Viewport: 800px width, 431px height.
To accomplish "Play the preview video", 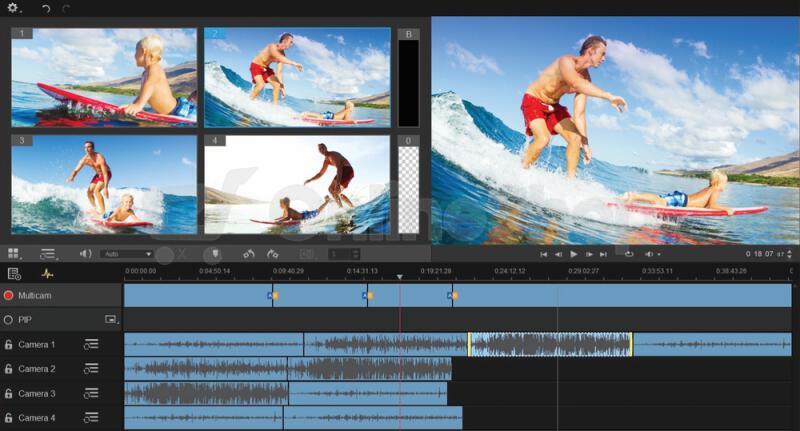I will click(573, 253).
